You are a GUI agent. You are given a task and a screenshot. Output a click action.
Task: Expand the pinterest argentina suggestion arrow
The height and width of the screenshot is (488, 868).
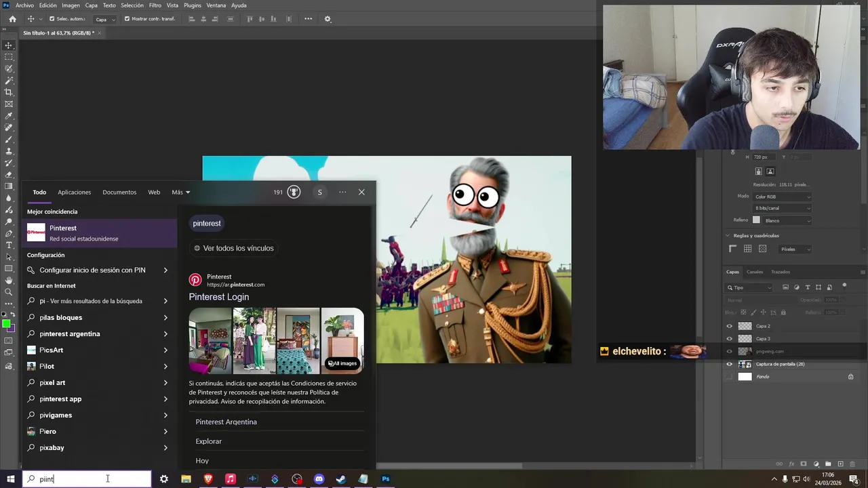point(165,333)
